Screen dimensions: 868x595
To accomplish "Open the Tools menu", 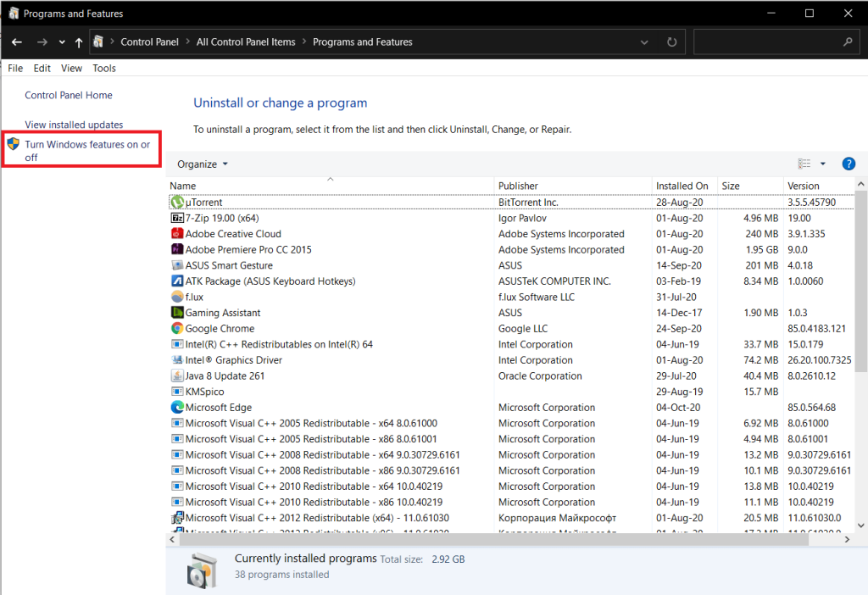I will point(104,68).
